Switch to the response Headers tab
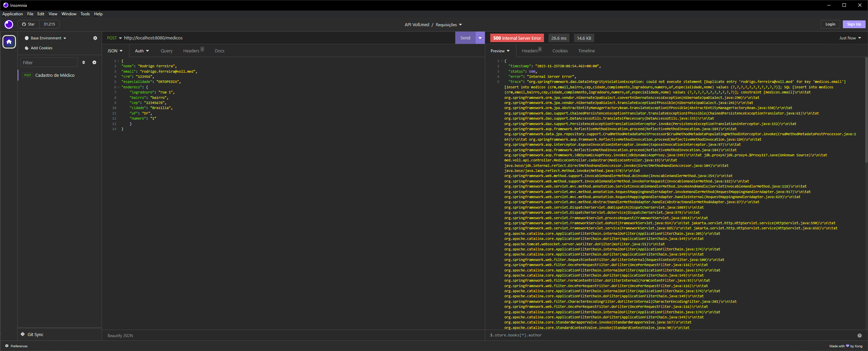Viewport: 868px width, 351px height. coord(531,51)
